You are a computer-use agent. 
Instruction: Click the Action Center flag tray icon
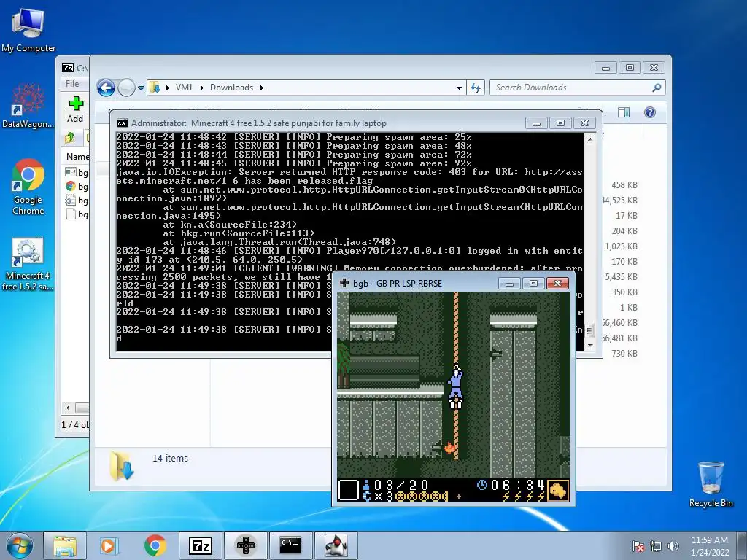[638, 546]
